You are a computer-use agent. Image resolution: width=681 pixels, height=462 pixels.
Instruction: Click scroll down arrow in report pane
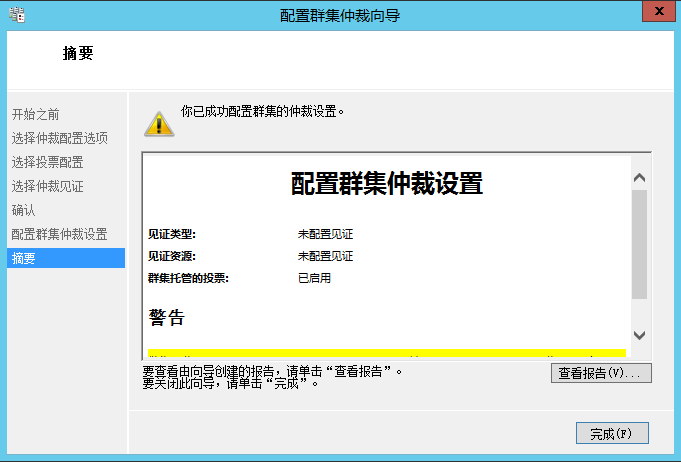point(639,335)
